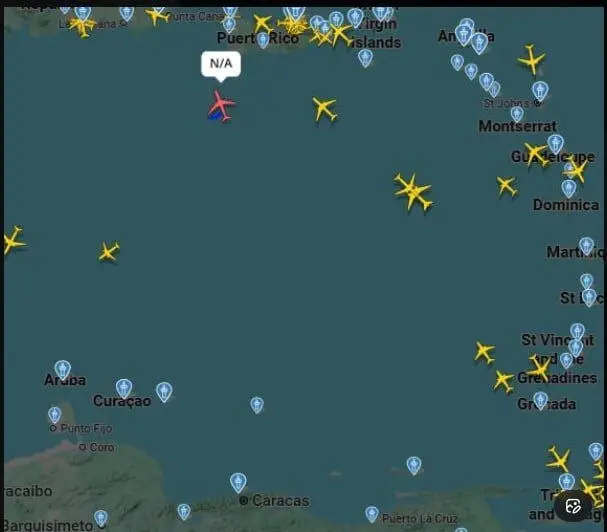Select the Montserrat airport pin
Image resolution: width=607 pixels, height=532 pixels.
click(517, 114)
